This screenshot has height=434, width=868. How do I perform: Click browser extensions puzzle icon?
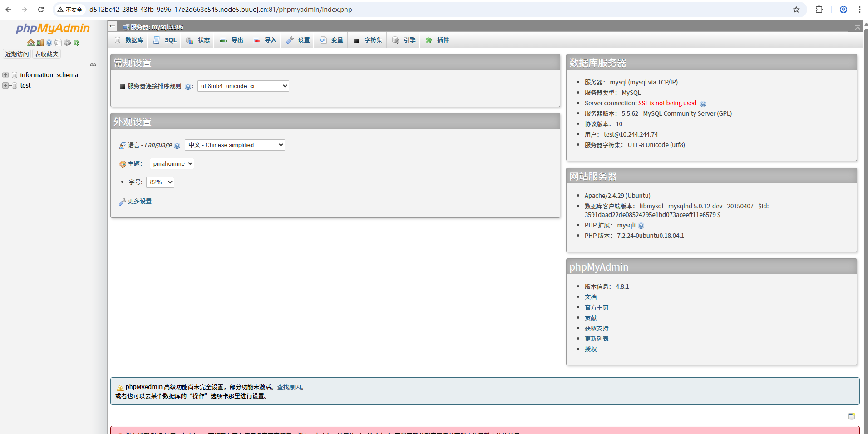click(819, 10)
